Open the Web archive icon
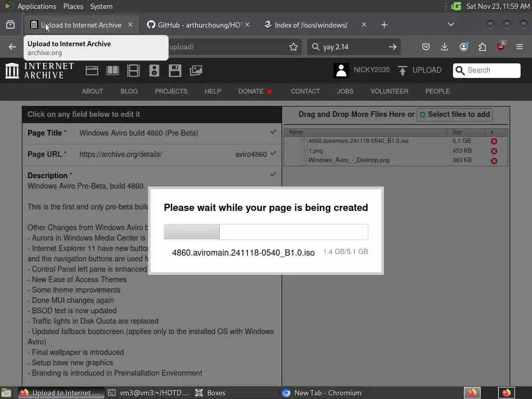 (92, 71)
